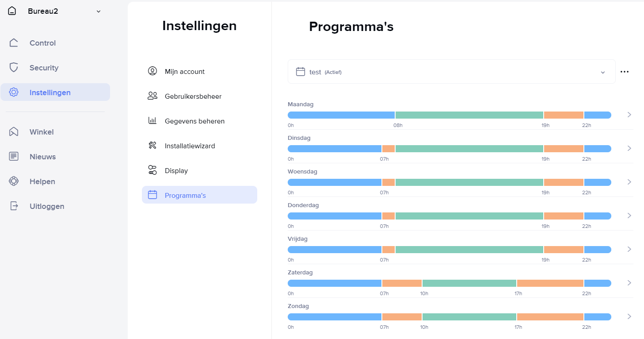
Task: Click the shield icon for Security
Action: [14, 68]
